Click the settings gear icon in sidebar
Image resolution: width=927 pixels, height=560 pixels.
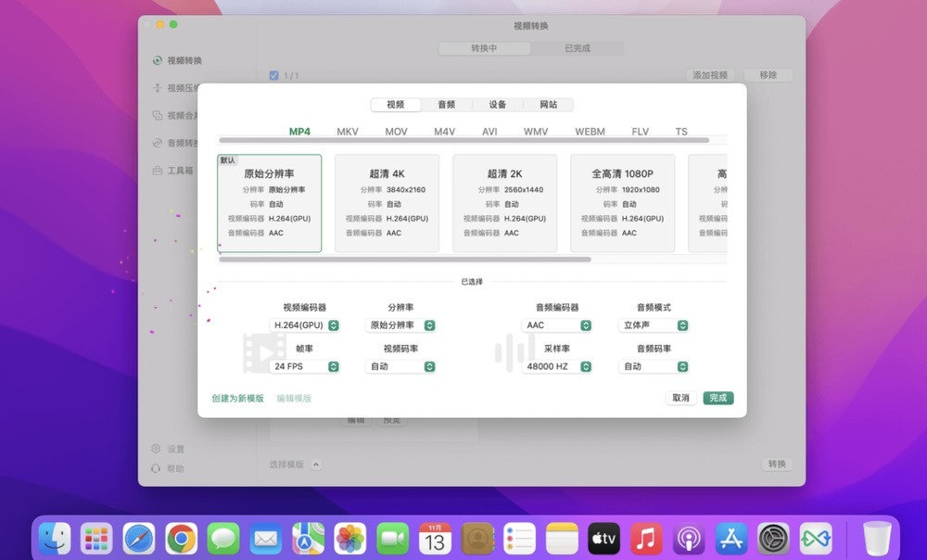click(x=156, y=449)
